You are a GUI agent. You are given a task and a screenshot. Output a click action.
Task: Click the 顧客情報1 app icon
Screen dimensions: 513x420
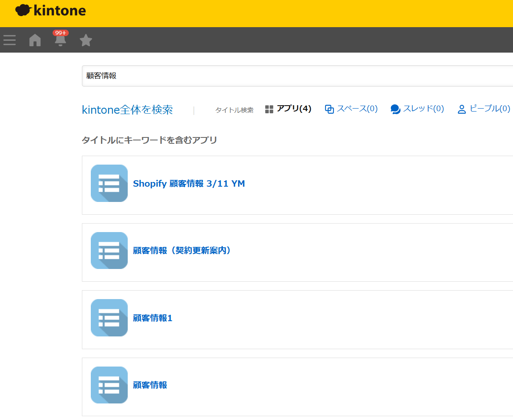point(109,318)
